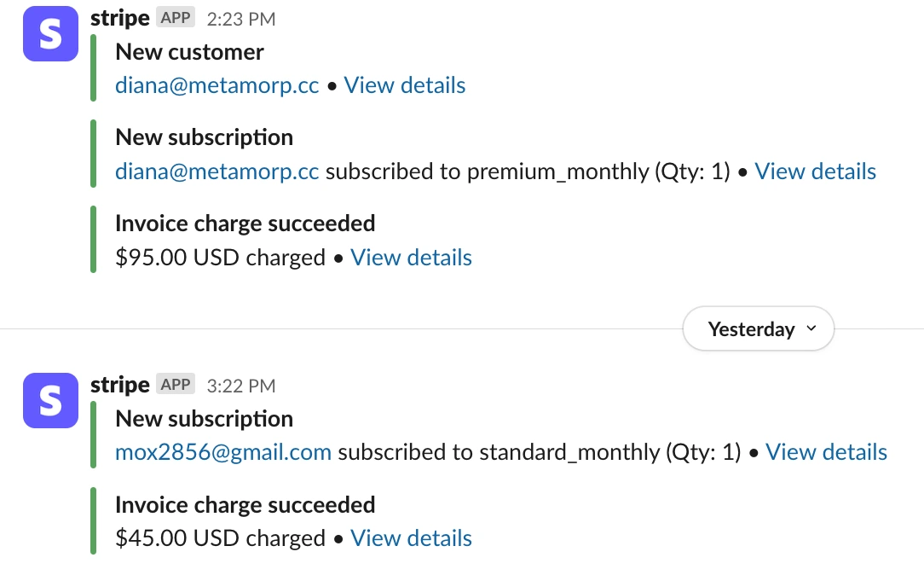Click the New customer attachment title
924x575 pixels.
point(190,52)
